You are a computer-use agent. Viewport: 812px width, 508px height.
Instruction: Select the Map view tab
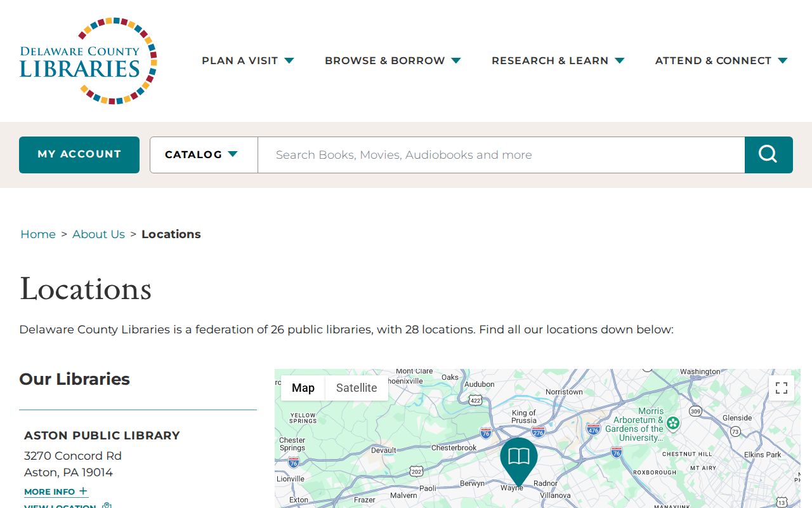click(303, 388)
